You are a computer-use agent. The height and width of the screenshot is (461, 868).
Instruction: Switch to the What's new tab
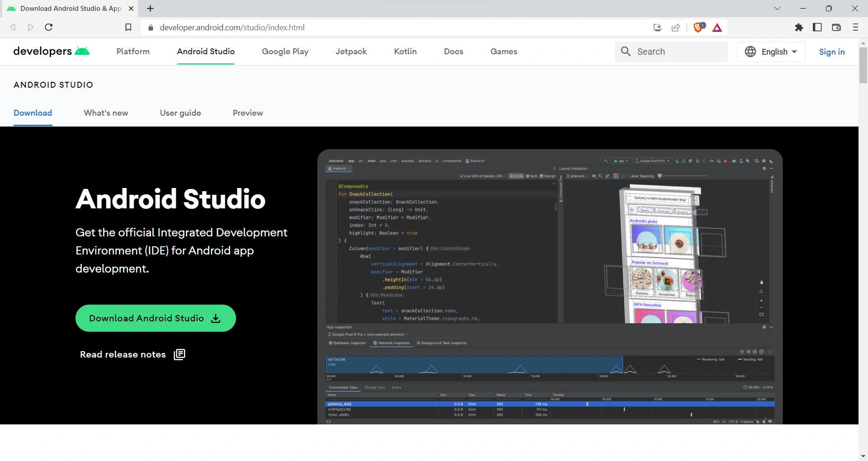(x=106, y=113)
